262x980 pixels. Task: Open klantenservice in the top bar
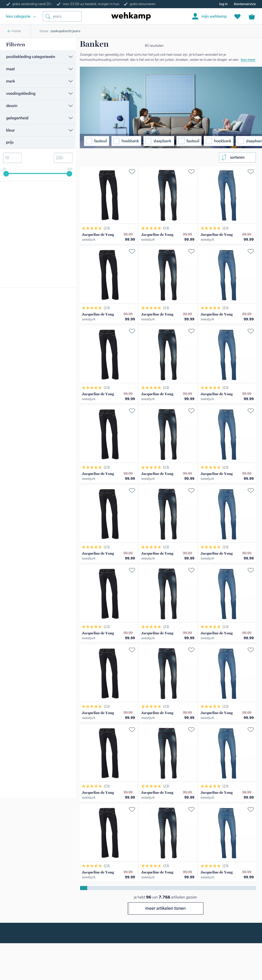tap(245, 4)
